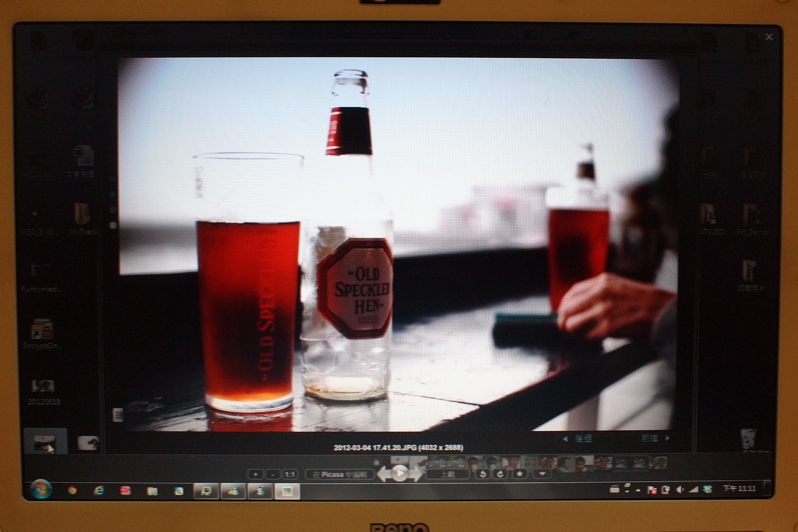
Task: Open the MyTrack desktop folder
Action: point(82,219)
